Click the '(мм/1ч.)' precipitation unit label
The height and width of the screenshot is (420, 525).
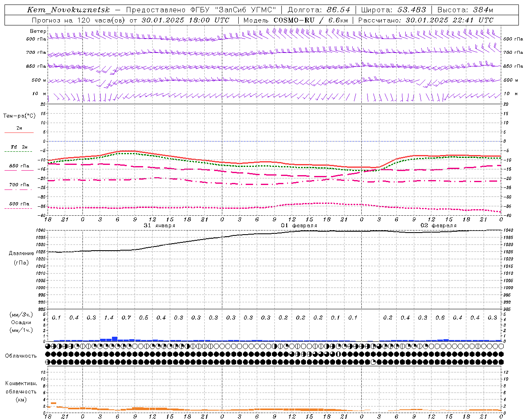click(21, 330)
